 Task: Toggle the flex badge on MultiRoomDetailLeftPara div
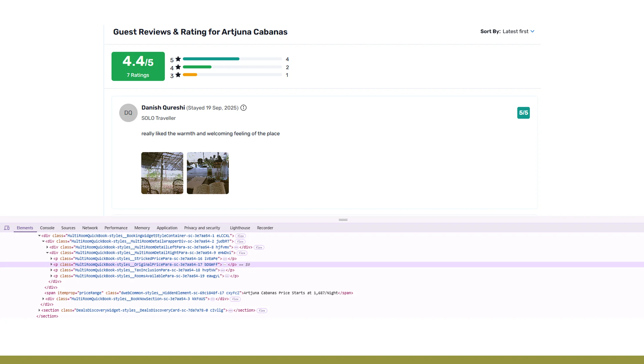[259, 247]
